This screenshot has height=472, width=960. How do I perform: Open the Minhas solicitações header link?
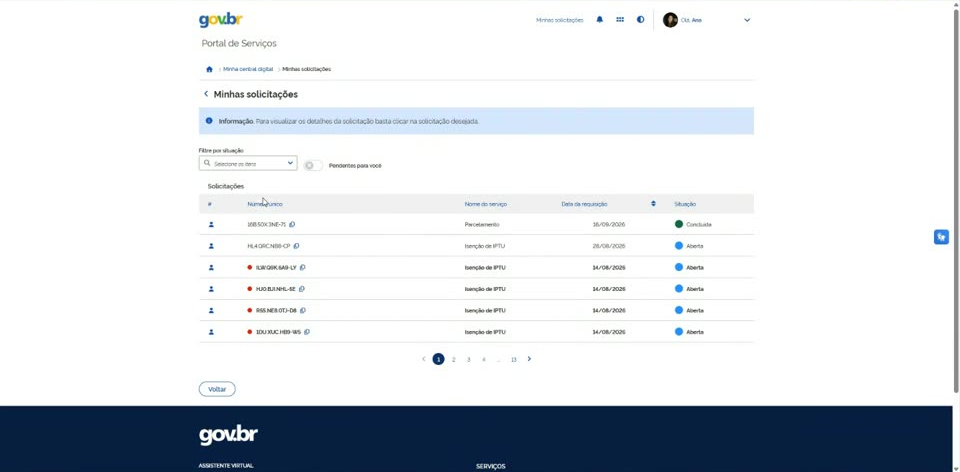560,20
